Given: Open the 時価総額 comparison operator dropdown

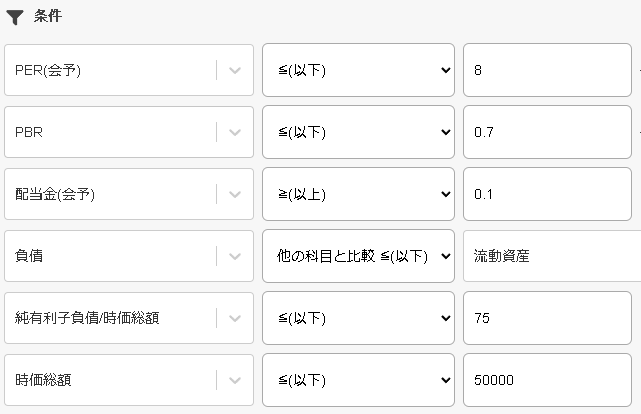Looking at the screenshot, I should pos(358,380).
